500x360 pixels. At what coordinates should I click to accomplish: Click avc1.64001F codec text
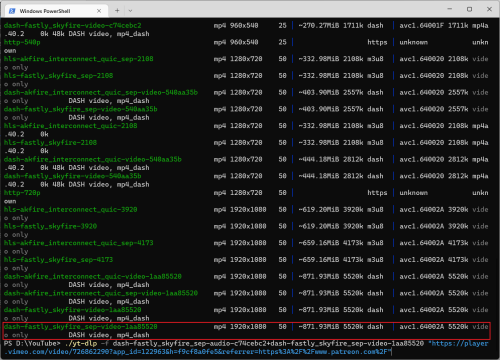422,25
